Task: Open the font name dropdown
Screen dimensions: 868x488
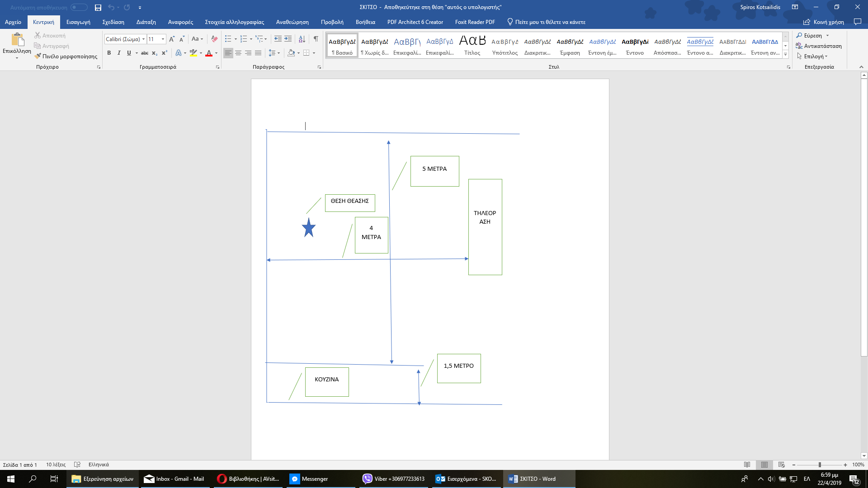Action: (144, 39)
